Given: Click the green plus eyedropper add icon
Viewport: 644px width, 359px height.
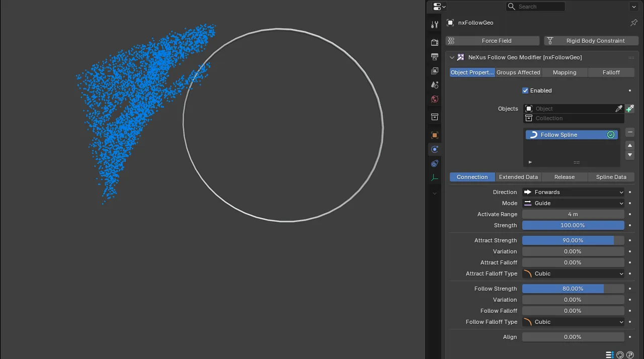Looking at the screenshot, I should tap(629, 109).
